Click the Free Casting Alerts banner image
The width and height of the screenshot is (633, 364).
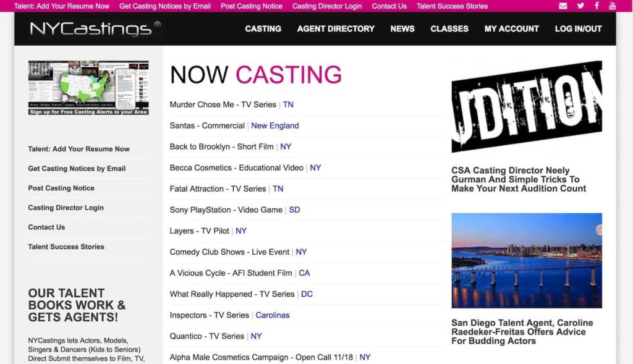pos(88,88)
